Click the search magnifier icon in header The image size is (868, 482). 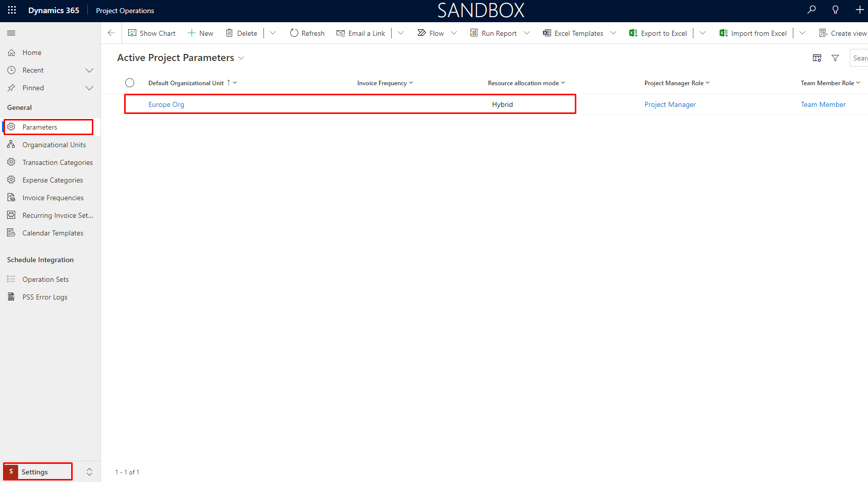click(x=811, y=10)
